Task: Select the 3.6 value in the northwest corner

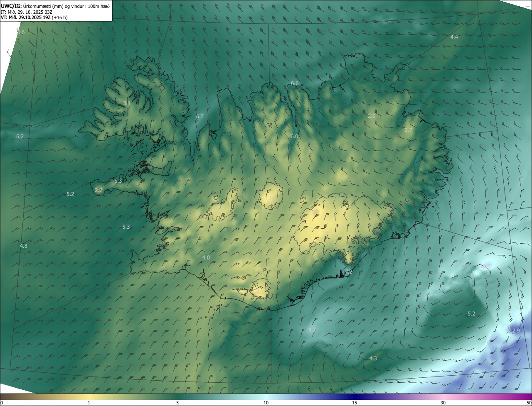Action: (21, 32)
